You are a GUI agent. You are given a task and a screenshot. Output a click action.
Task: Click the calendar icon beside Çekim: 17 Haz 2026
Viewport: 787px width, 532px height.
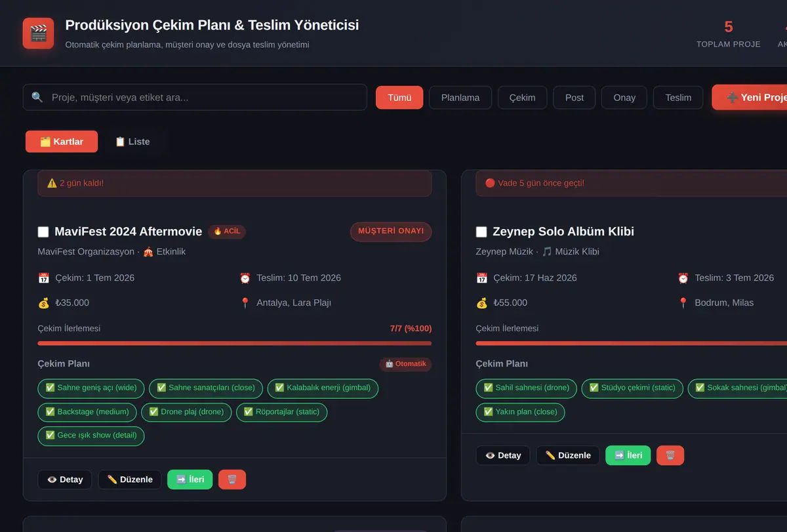[482, 278]
